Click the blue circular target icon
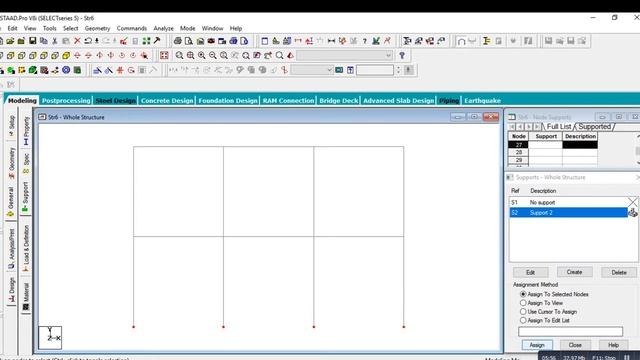This screenshot has height=360, width=640. click(66, 70)
